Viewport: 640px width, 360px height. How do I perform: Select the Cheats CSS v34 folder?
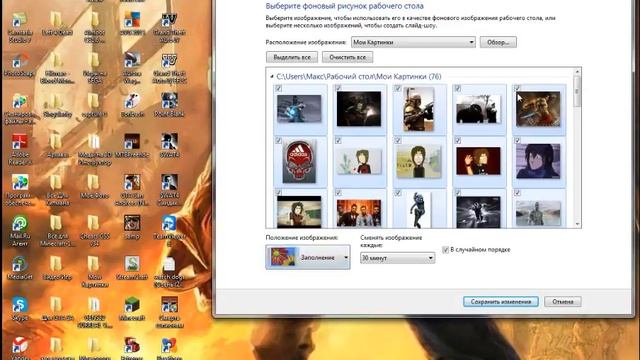pyautogui.click(x=94, y=231)
